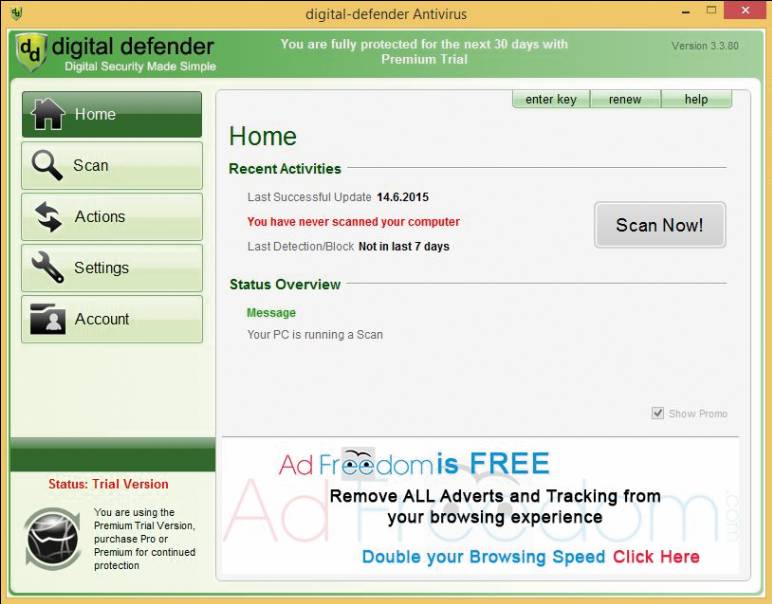Click the Ad Freedom is FREE banner heading
This screenshot has width=772, height=604.
(x=414, y=464)
